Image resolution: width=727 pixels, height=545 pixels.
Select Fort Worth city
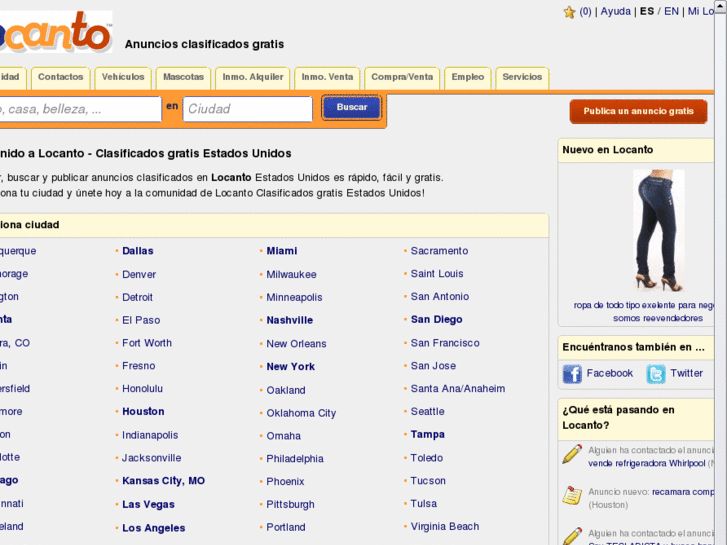click(x=147, y=343)
